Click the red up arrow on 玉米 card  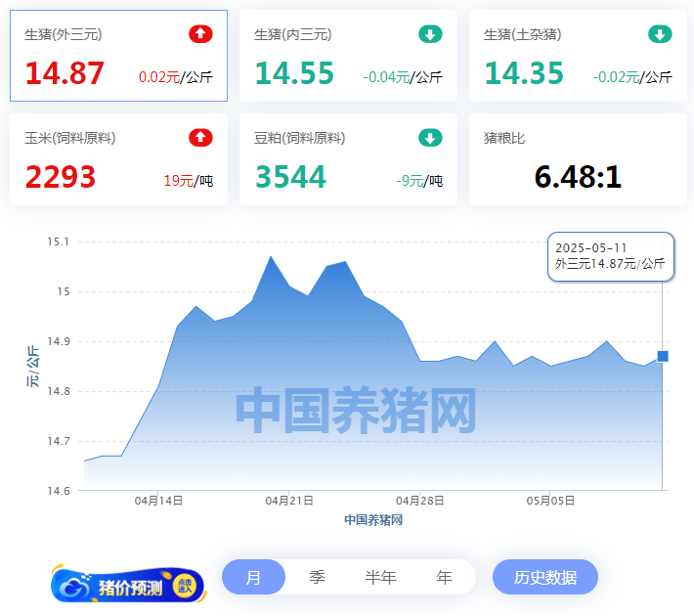(x=200, y=138)
